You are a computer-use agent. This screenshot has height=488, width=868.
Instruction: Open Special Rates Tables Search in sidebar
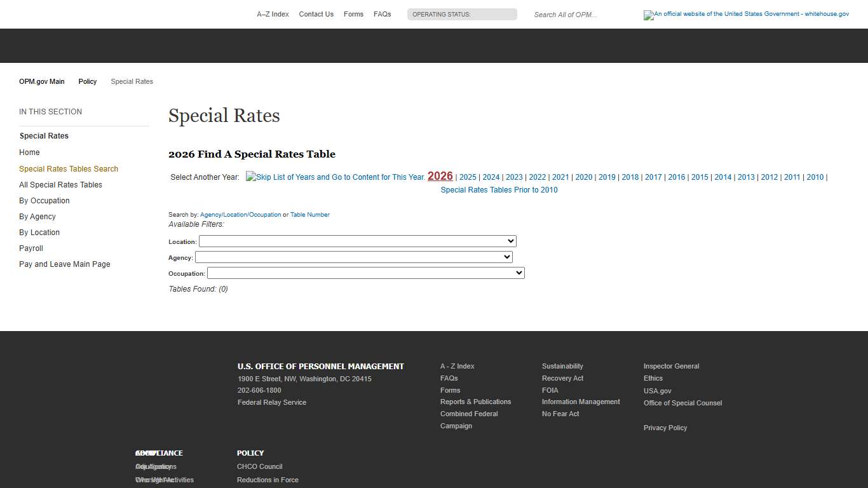69,168
